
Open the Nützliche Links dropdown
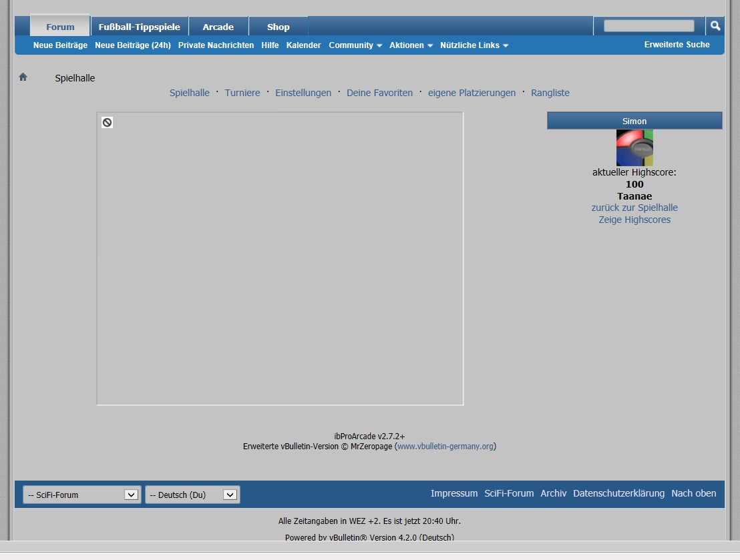pos(474,45)
